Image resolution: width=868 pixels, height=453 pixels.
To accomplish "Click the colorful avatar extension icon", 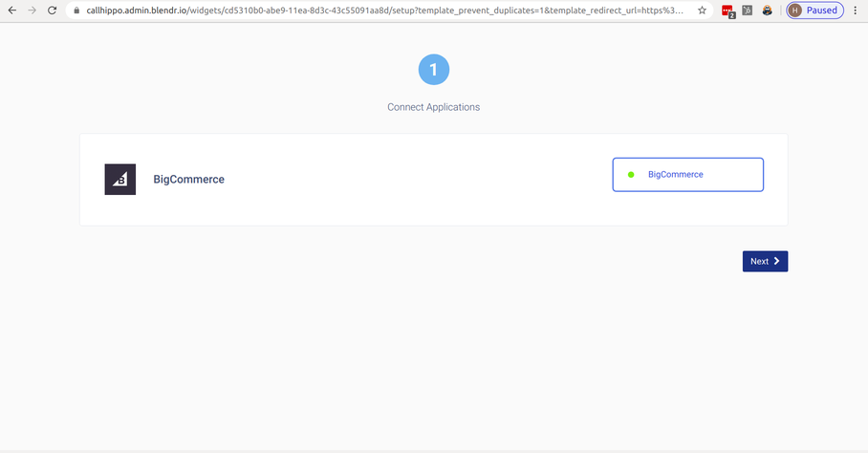I will (x=768, y=11).
